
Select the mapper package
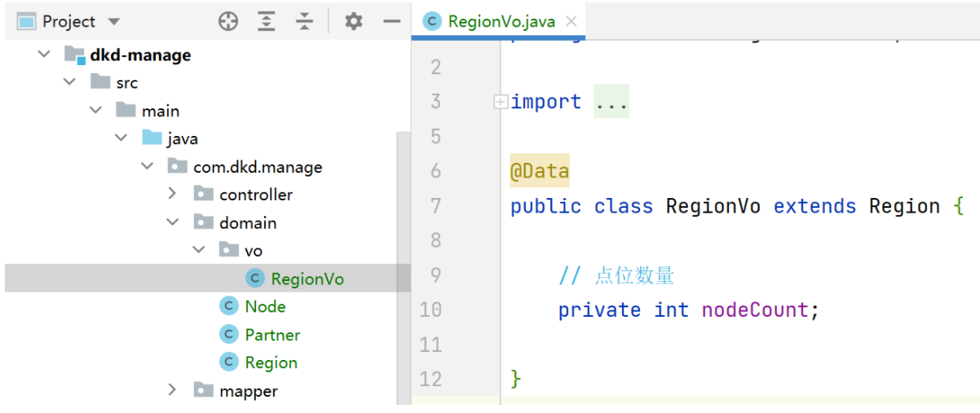coord(249,391)
